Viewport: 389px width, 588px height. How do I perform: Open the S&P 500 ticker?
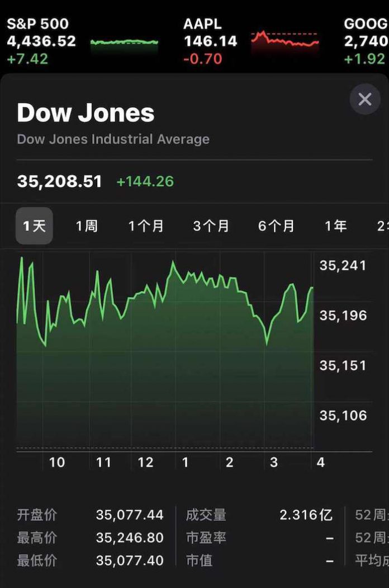[x=41, y=41]
